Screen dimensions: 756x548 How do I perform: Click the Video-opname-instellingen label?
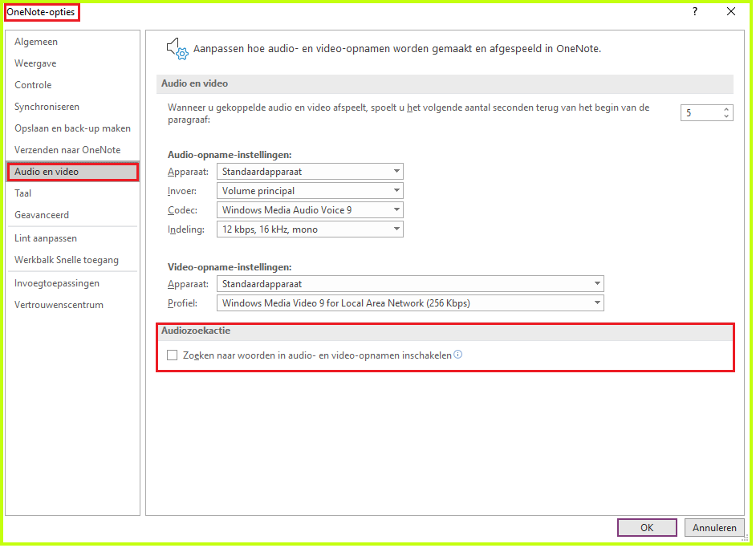(x=230, y=267)
